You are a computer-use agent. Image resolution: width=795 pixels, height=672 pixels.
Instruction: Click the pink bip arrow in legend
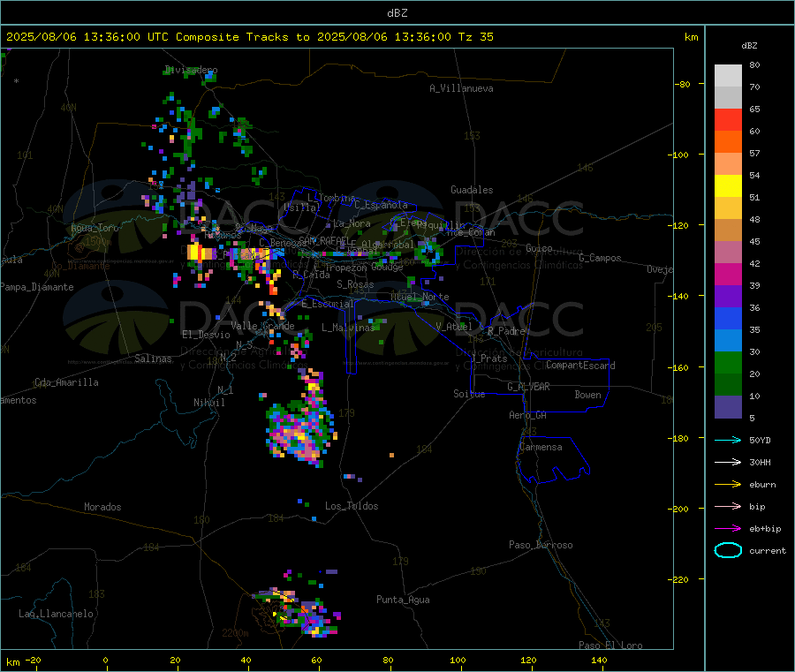point(728,506)
